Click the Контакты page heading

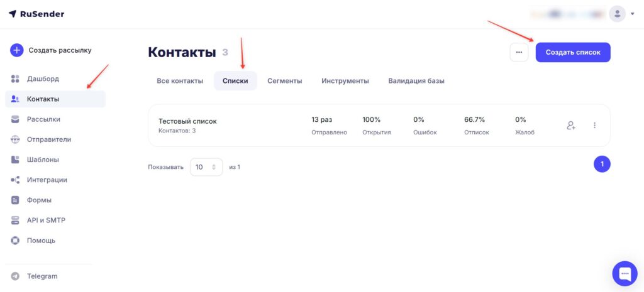point(182,53)
